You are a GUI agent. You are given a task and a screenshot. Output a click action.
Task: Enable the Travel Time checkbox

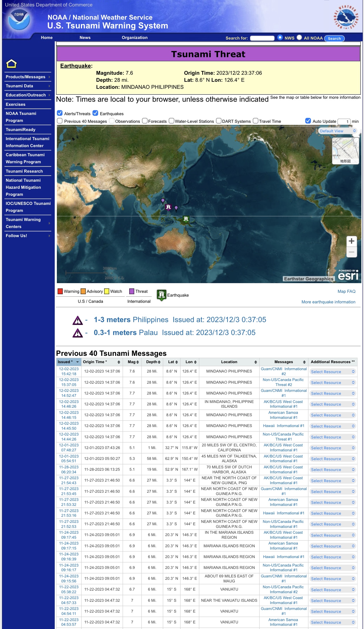(256, 121)
